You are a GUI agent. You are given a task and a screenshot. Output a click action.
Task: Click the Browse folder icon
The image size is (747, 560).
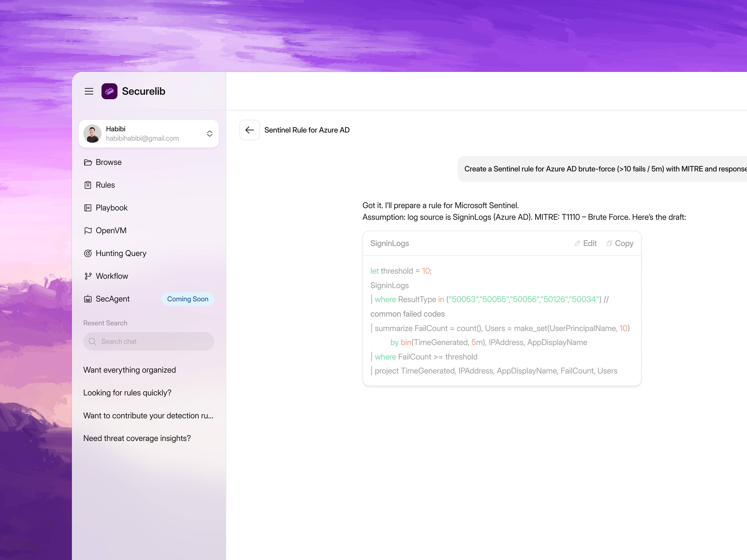[x=88, y=162]
